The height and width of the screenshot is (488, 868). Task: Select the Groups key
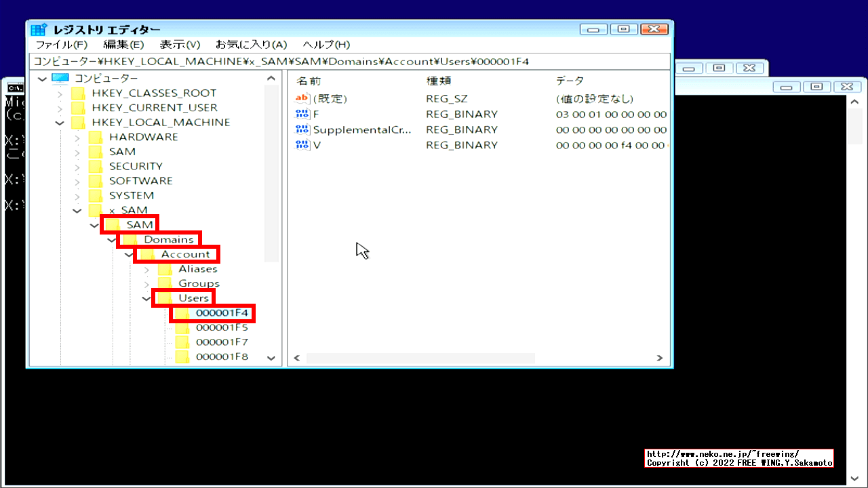199,283
